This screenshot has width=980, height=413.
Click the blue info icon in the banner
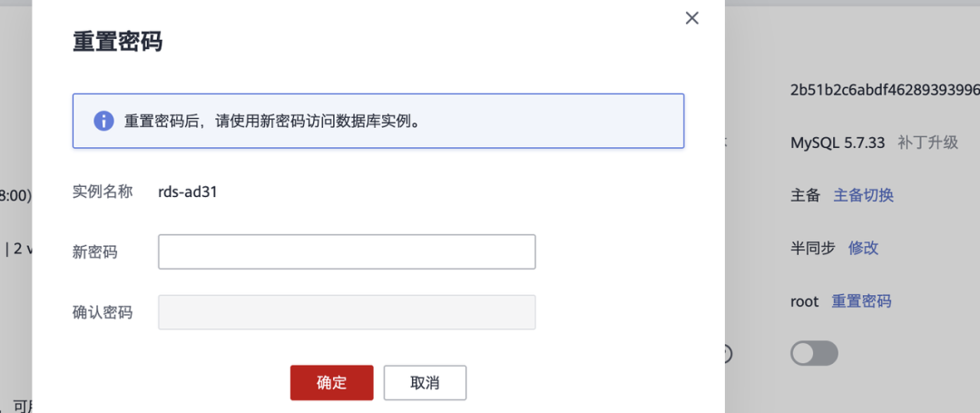(x=103, y=121)
